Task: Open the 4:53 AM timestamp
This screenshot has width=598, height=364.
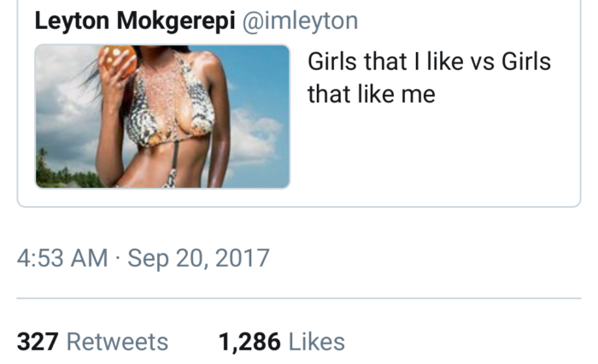Action: tap(62, 258)
